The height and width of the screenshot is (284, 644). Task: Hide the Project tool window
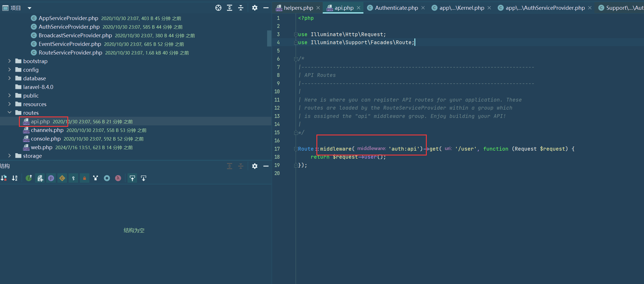pyautogui.click(x=266, y=8)
